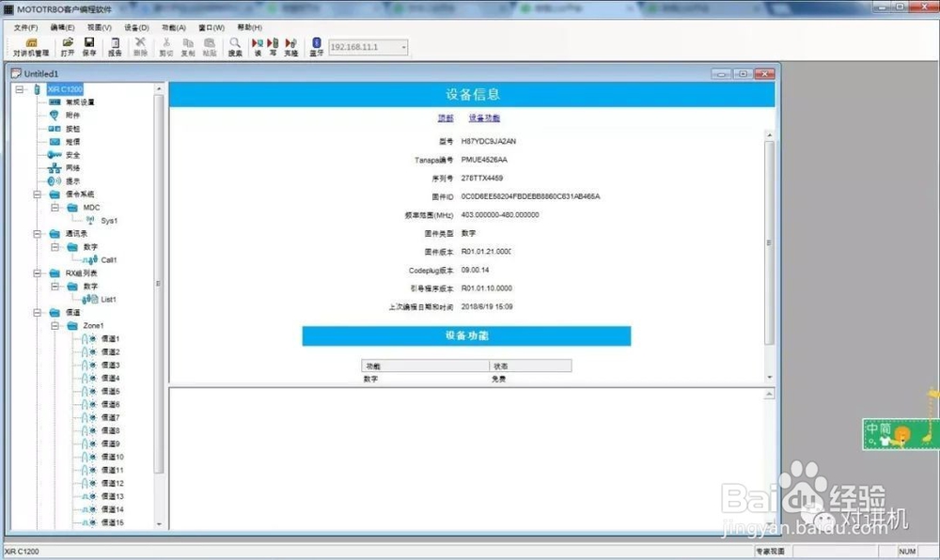The image size is (940, 560).
Task: Click the 剪切 cut toolbar icon
Action: pos(166,47)
